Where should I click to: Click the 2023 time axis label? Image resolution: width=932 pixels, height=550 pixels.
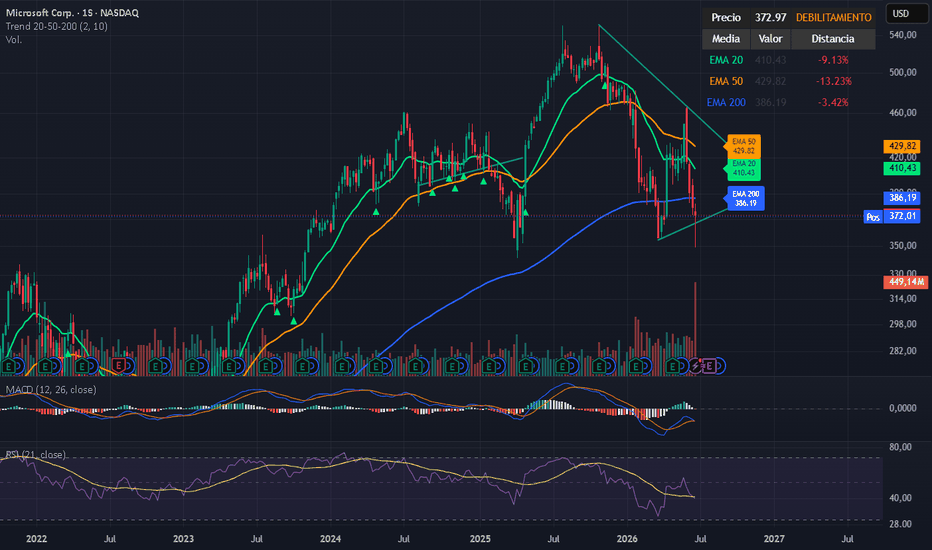point(183,539)
